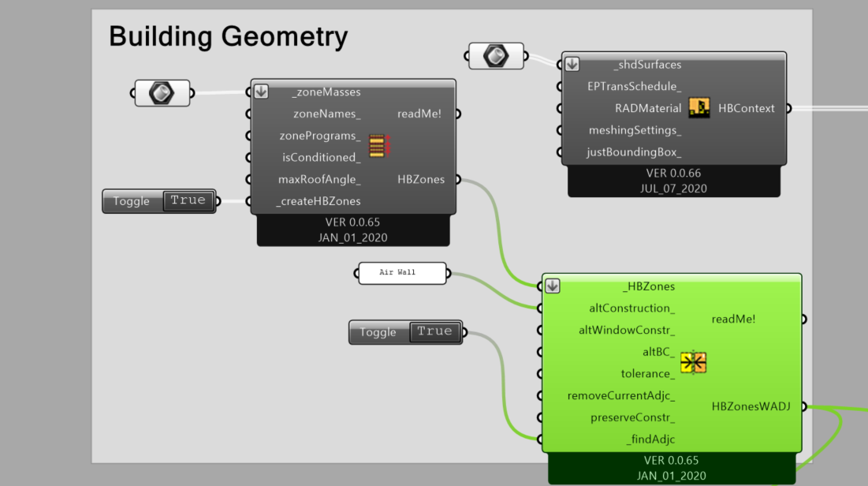This screenshot has height=486, width=868.
Task: Click the HBZonesWADJ output label
Action: 751,407
